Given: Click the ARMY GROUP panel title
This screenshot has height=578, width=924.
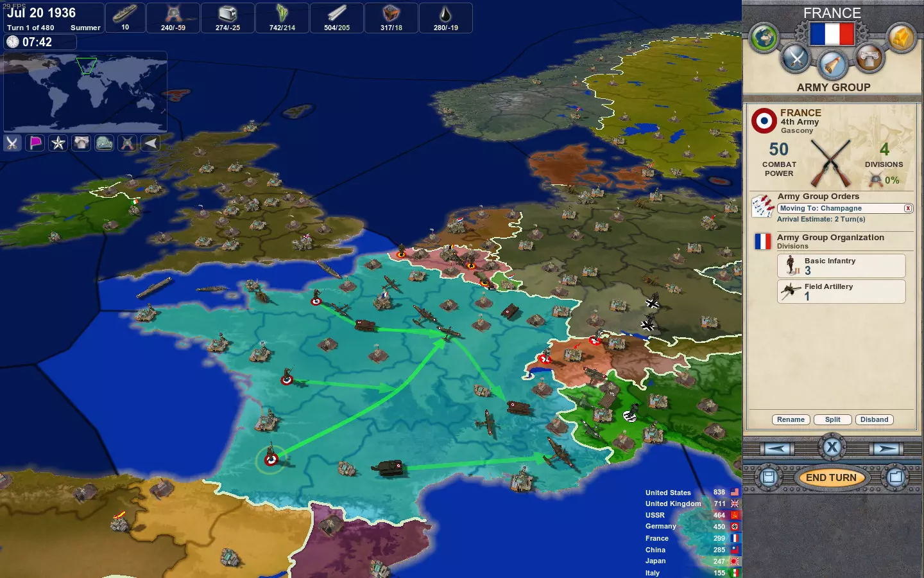Looking at the screenshot, I should click(x=834, y=87).
